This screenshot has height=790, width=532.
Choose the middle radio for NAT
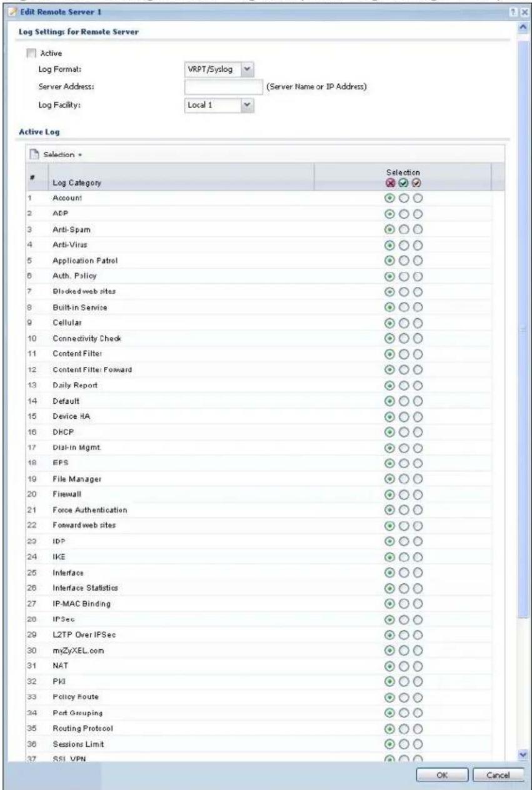point(405,666)
